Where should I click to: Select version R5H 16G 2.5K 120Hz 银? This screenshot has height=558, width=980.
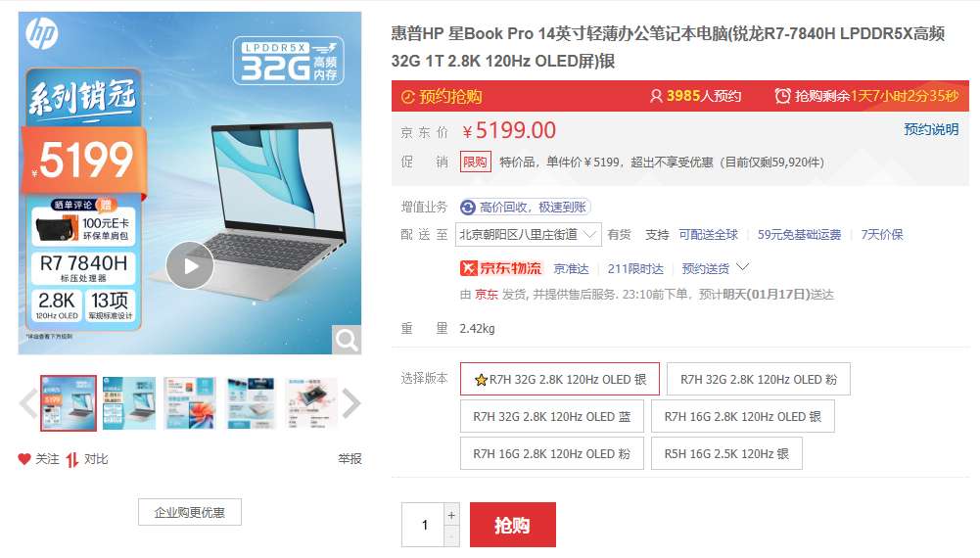tap(726, 453)
